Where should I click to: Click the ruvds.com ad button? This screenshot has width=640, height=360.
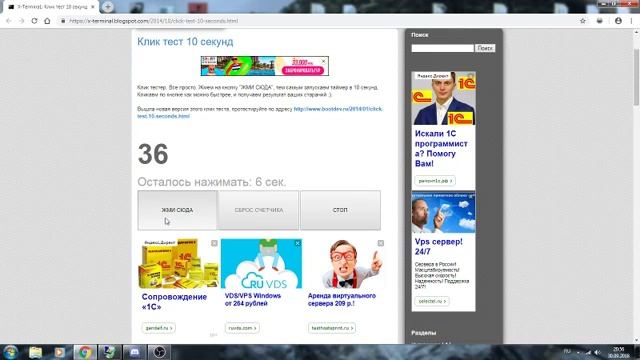242,328
